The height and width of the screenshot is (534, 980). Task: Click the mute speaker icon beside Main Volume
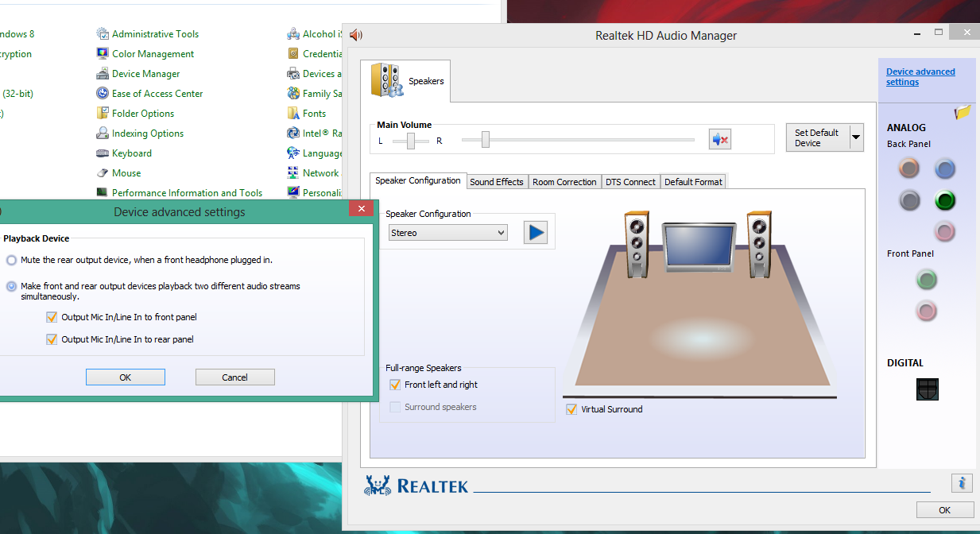(x=720, y=140)
